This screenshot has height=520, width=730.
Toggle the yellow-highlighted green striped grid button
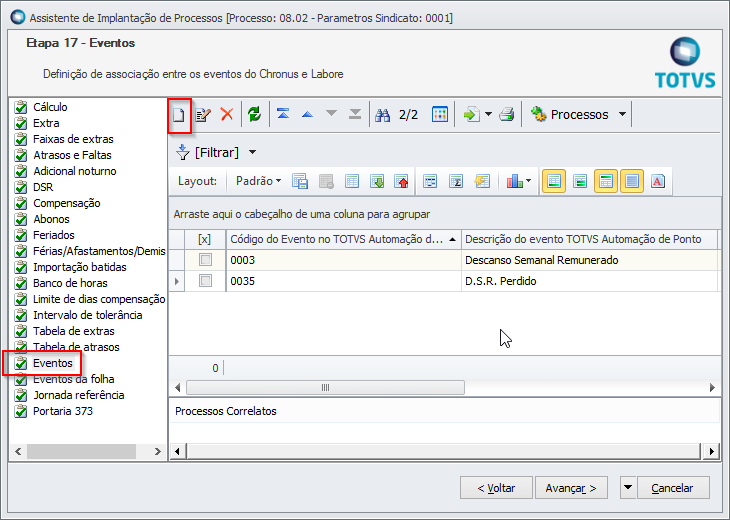tap(632, 181)
